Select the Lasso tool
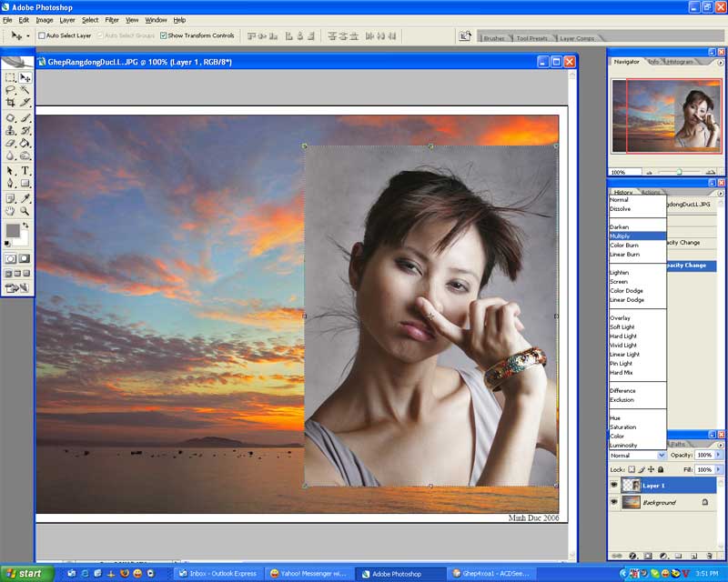The height and width of the screenshot is (582, 728). [x=10, y=90]
